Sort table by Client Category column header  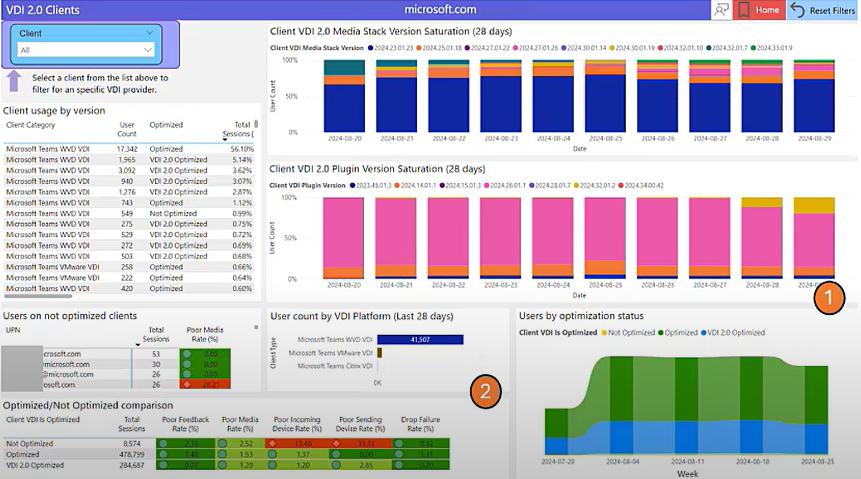(31, 125)
